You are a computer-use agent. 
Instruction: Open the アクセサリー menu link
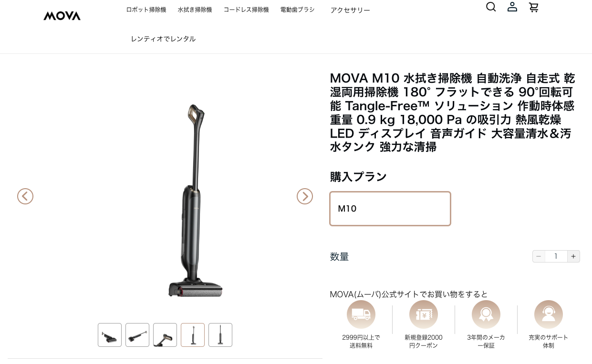pyautogui.click(x=350, y=10)
